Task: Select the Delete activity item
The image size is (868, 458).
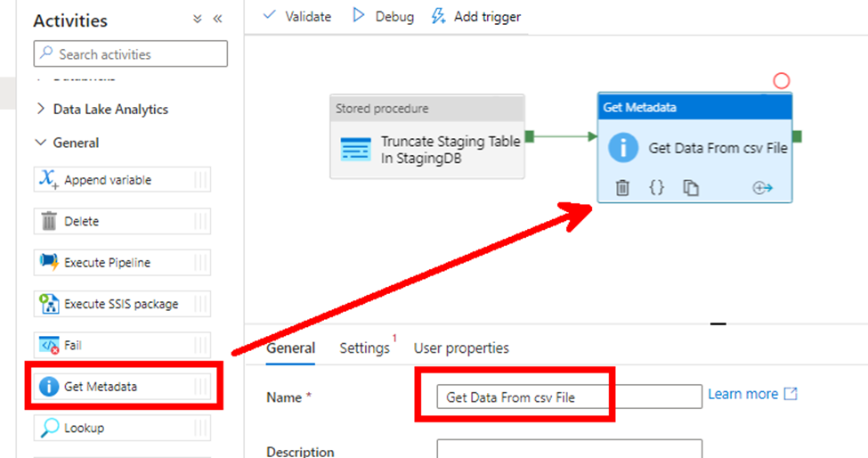Action: 122,221
